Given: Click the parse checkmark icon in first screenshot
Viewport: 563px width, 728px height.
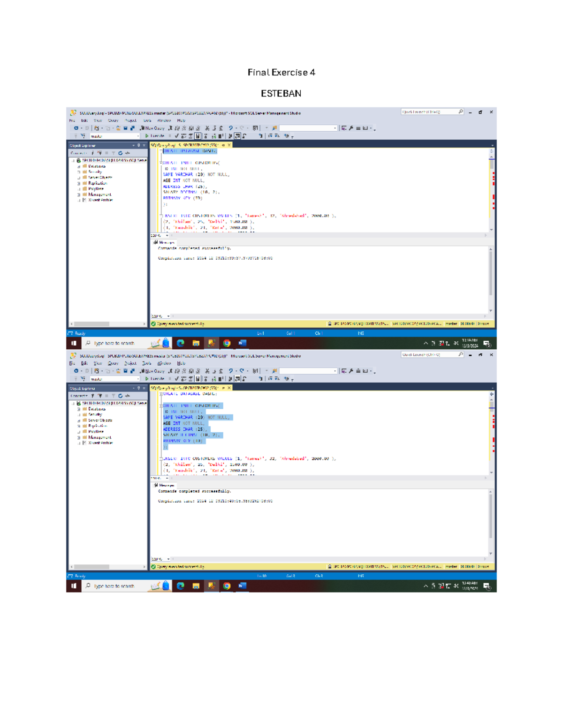Looking at the screenshot, I should (x=176, y=136).
